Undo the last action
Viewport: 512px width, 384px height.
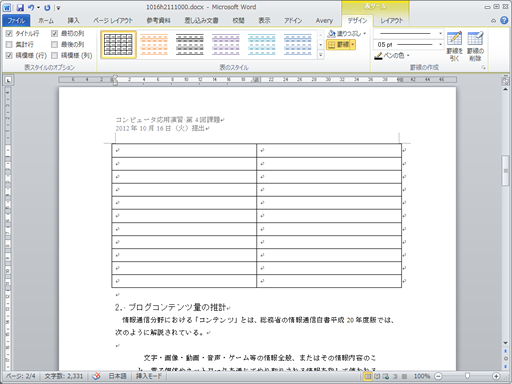pyautogui.click(x=31, y=7)
